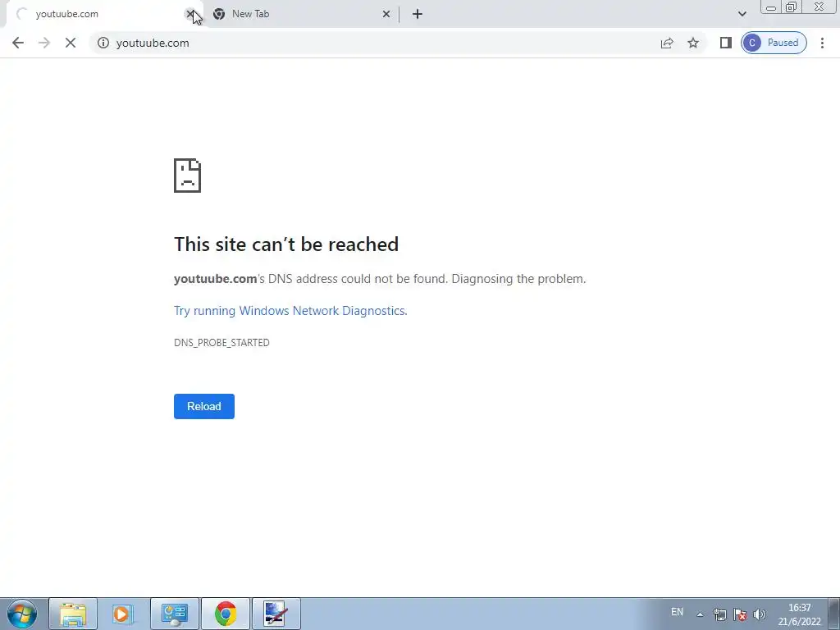
Task: Open the Windows Start menu
Action: click(22, 614)
